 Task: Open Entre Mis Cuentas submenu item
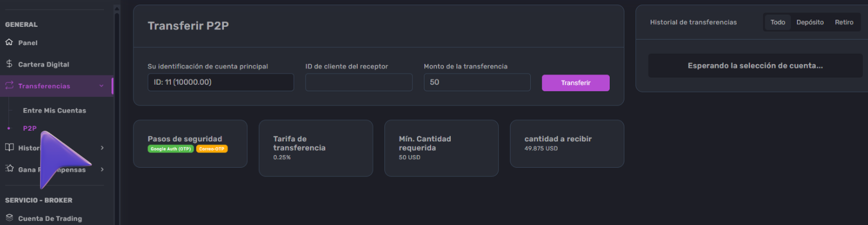(x=55, y=110)
